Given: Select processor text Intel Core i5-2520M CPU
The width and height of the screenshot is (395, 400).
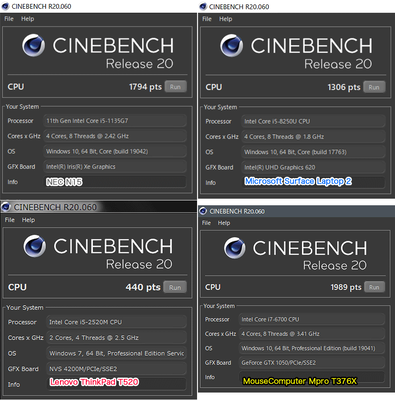Looking at the screenshot, I should [85, 322].
